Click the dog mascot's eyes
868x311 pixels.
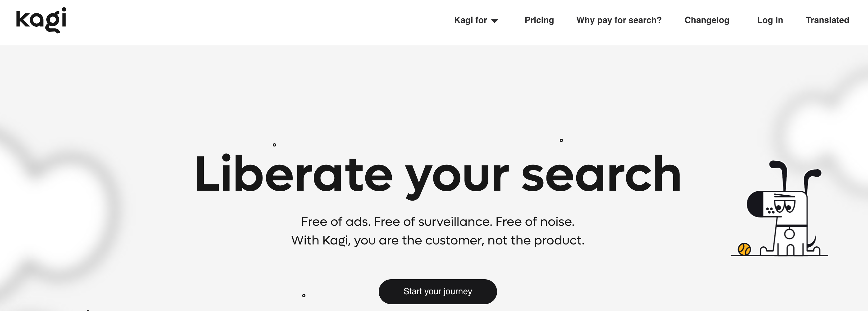(784, 206)
